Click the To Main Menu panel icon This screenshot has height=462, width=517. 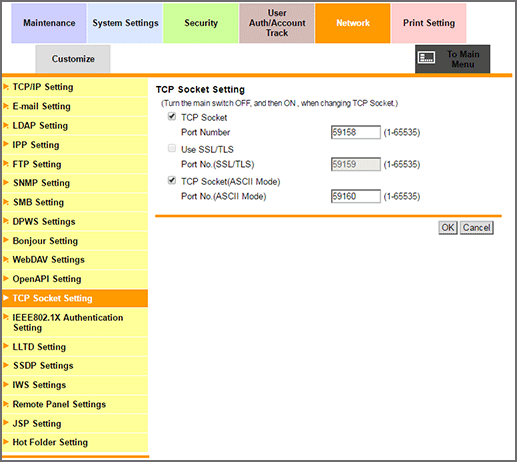[x=426, y=57]
